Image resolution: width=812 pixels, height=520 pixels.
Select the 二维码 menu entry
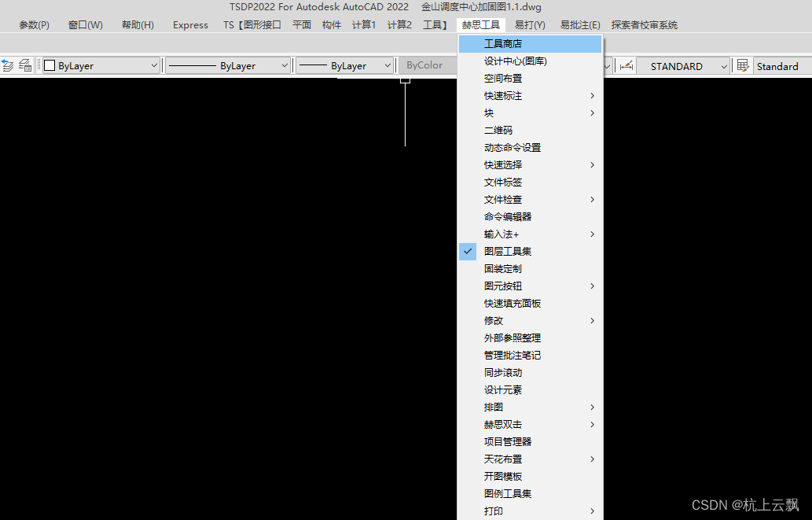click(x=531, y=130)
